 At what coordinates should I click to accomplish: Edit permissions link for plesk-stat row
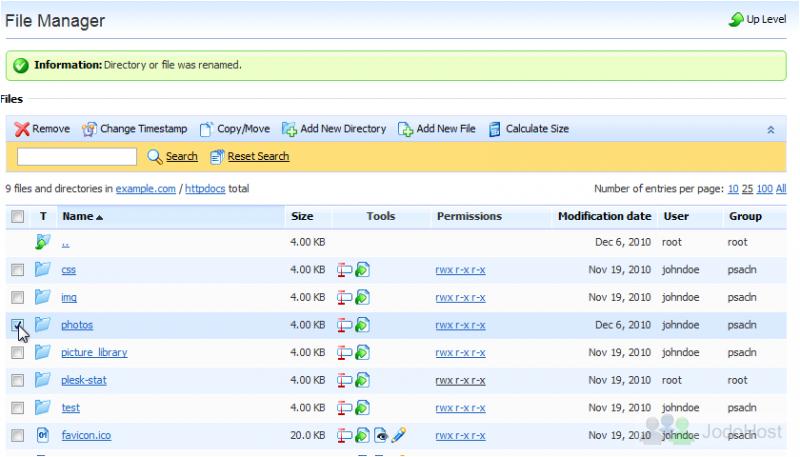coord(460,380)
